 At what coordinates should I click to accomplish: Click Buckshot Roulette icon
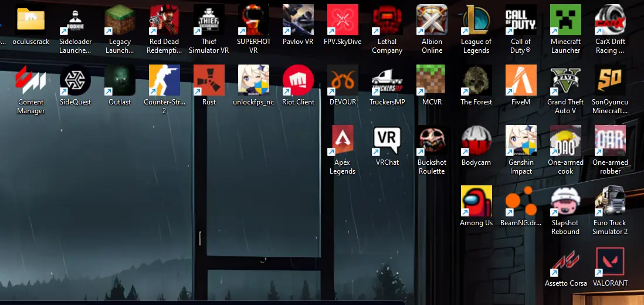pyautogui.click(x=432, y=141)
